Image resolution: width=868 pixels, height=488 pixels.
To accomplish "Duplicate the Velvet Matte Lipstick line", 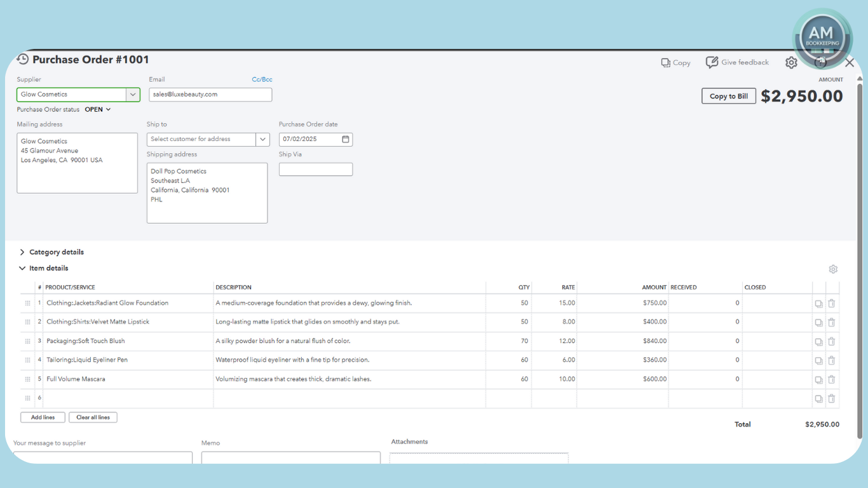I will pyautogui.click(x=818, y=323).
